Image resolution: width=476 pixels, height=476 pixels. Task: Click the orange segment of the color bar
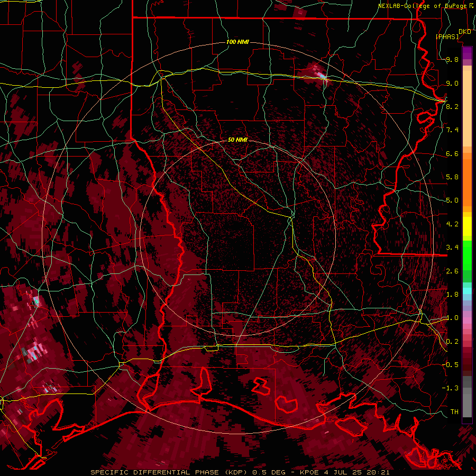[x=467, y=182]
